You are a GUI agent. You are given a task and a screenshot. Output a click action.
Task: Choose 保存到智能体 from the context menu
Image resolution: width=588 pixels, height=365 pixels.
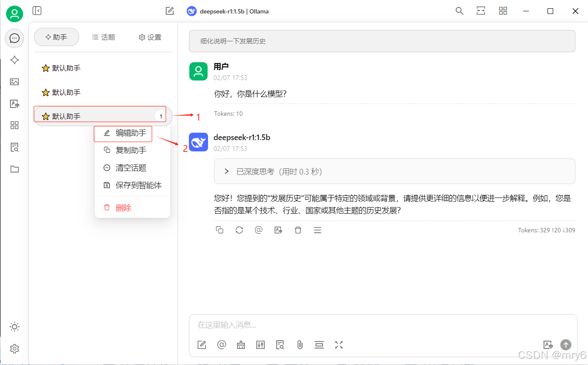132,185
